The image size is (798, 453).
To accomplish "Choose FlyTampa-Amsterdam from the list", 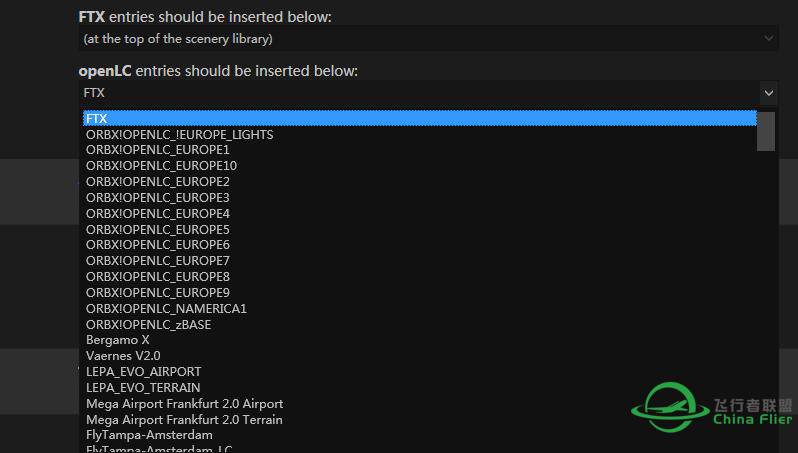I will (149, 435).
